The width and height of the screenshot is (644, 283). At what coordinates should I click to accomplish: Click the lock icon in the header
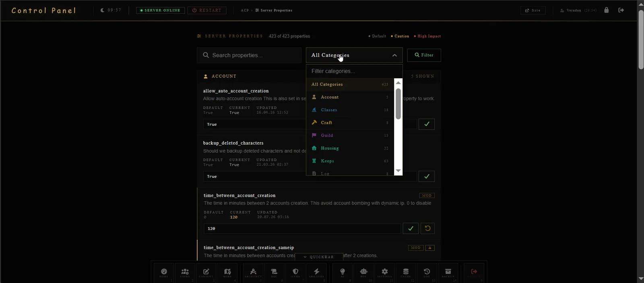pos(607,10)
